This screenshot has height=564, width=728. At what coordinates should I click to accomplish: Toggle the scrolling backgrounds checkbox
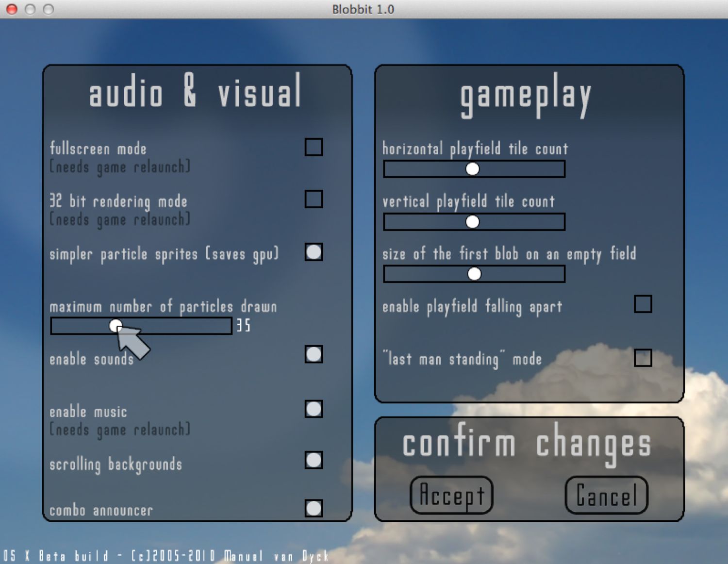(314, 460)
